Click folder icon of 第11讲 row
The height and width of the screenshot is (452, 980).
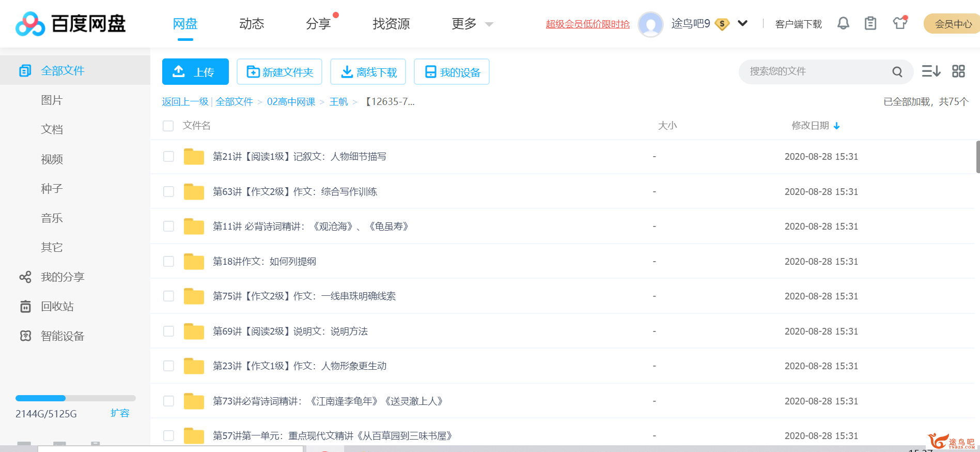(194, 227)
